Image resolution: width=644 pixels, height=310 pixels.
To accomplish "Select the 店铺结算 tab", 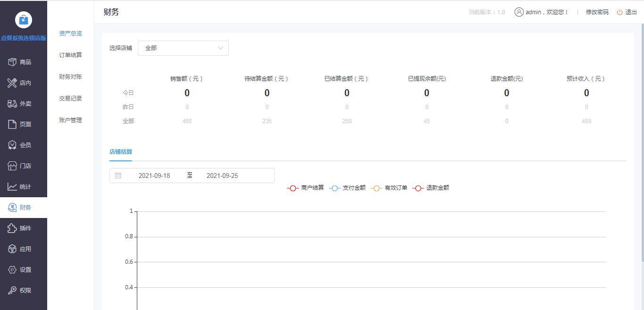I will tap(121, 152).
